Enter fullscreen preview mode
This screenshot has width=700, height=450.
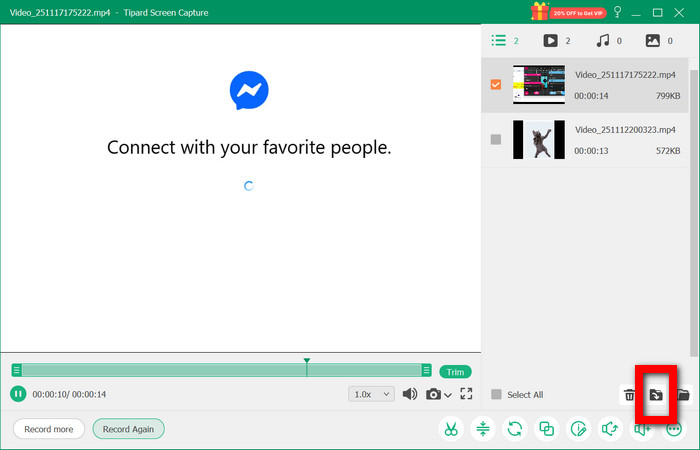pyautogui.click(x=466, y=394)
